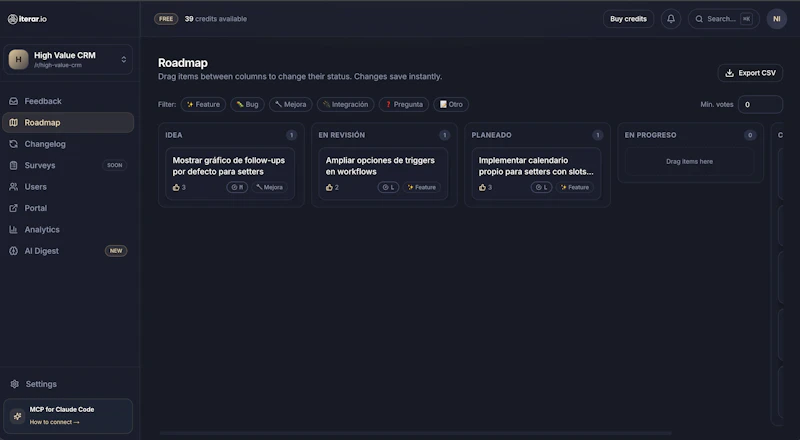
Task: Toggle the Otro filter chip
Action: click(x=451, y=104)
